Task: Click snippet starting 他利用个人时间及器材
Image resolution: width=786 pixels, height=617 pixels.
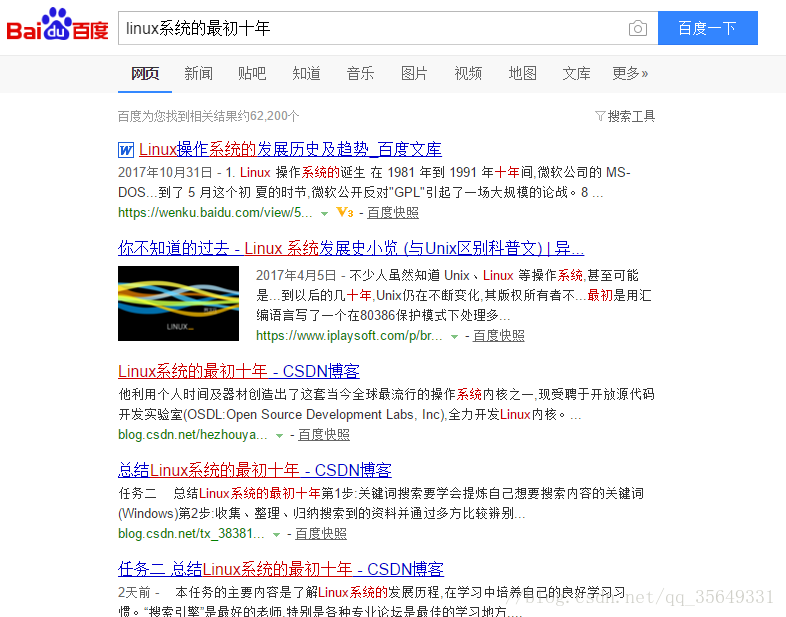Action: pyautogui.click(x=386, y=404)
